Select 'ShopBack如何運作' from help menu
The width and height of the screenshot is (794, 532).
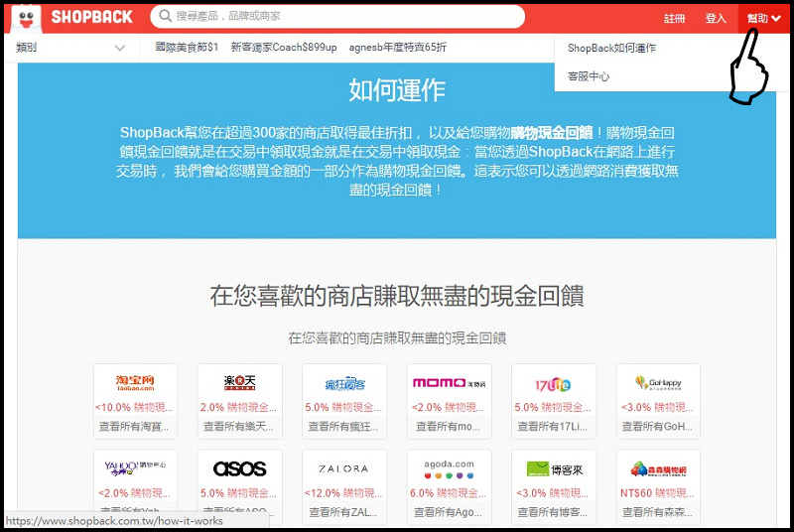(x=611, y=48)
